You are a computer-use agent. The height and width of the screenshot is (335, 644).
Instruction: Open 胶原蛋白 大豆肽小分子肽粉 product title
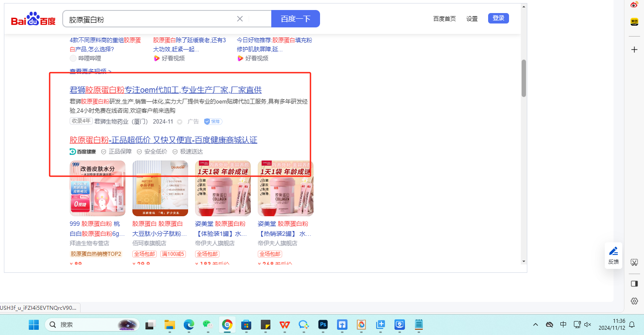(159, 228)
